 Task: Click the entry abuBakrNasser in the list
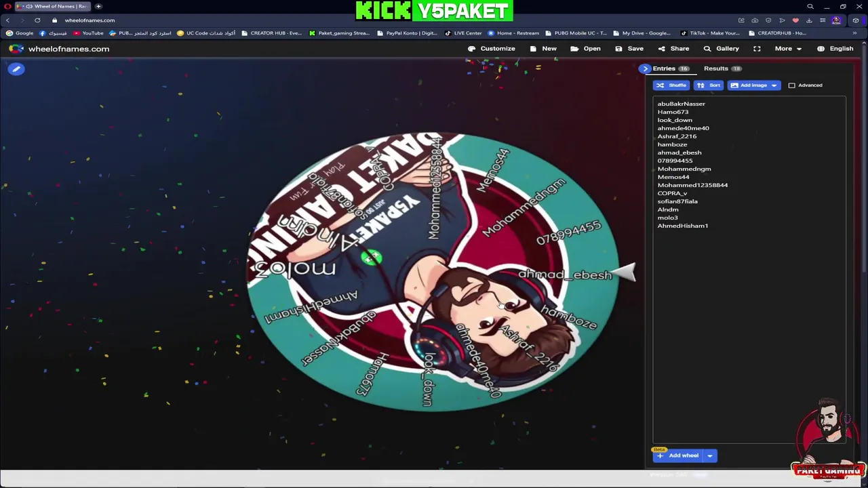(681, 104)
